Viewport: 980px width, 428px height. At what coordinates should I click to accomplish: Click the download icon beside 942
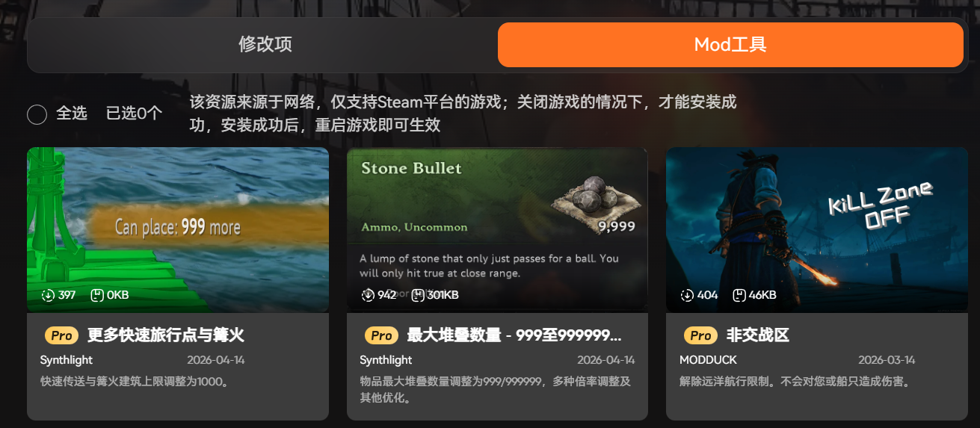tap(368, 295)
